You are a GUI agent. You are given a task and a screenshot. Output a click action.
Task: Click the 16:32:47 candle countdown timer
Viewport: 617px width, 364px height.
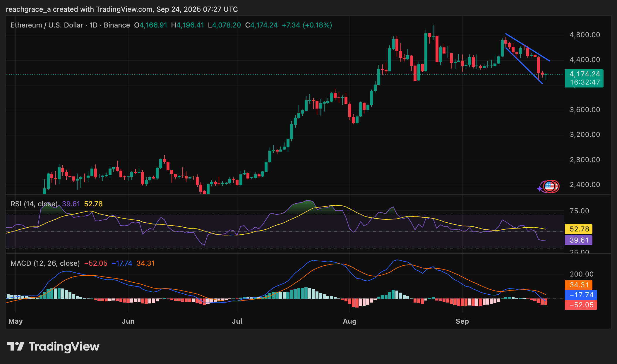584,82
